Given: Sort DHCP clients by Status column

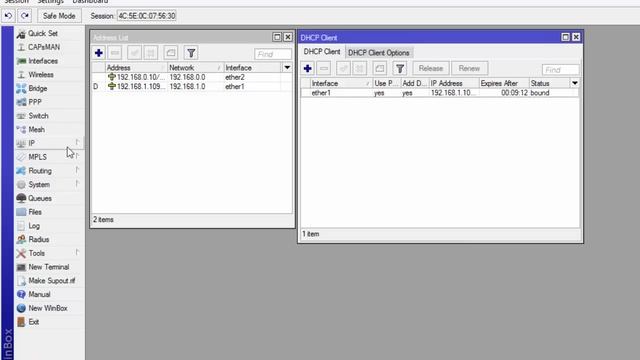Looking at the screenshot, I should [x=549, y=83].
